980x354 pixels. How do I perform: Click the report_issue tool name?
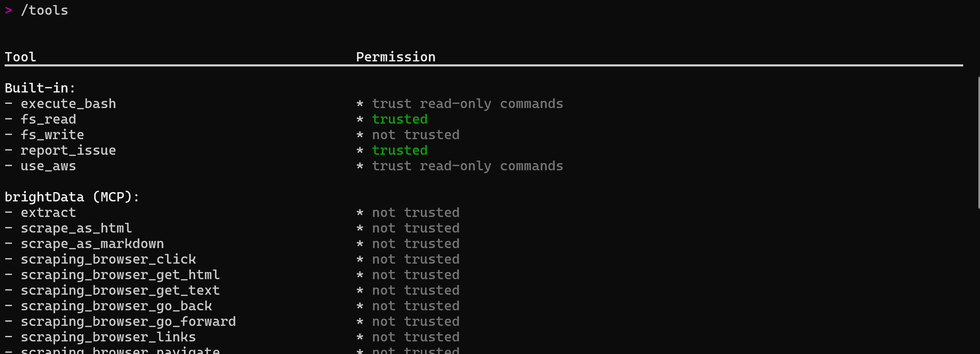coord(68,150)
